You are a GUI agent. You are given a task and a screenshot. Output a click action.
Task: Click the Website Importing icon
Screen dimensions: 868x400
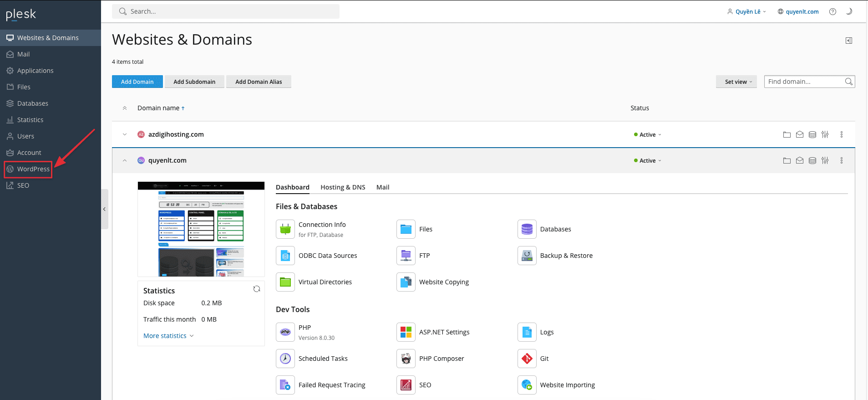pos(527,385)
